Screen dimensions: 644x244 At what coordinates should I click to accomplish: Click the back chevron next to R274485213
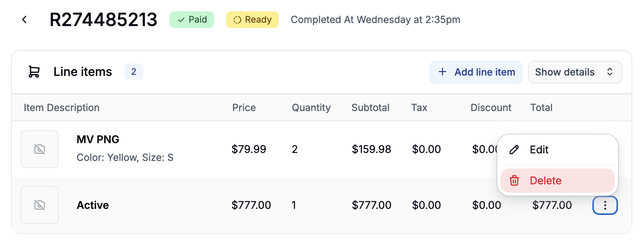pos(24,19)
